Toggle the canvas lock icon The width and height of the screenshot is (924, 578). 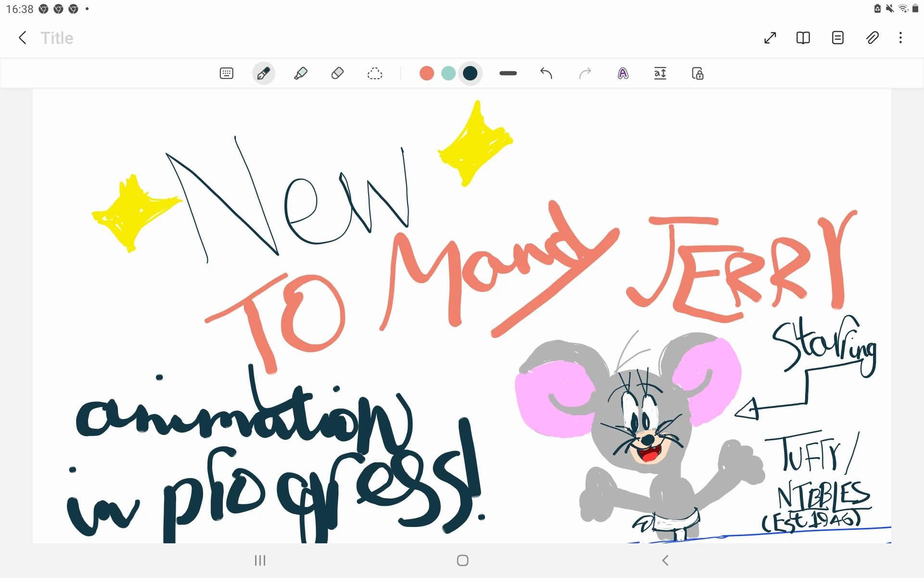click(x=697, y=73)
